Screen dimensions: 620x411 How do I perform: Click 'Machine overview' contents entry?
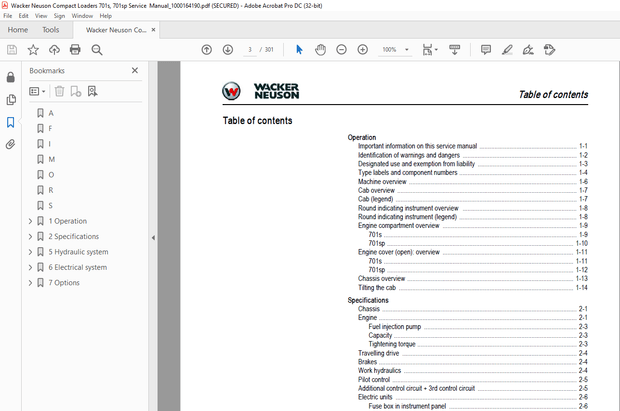[382, 182]
